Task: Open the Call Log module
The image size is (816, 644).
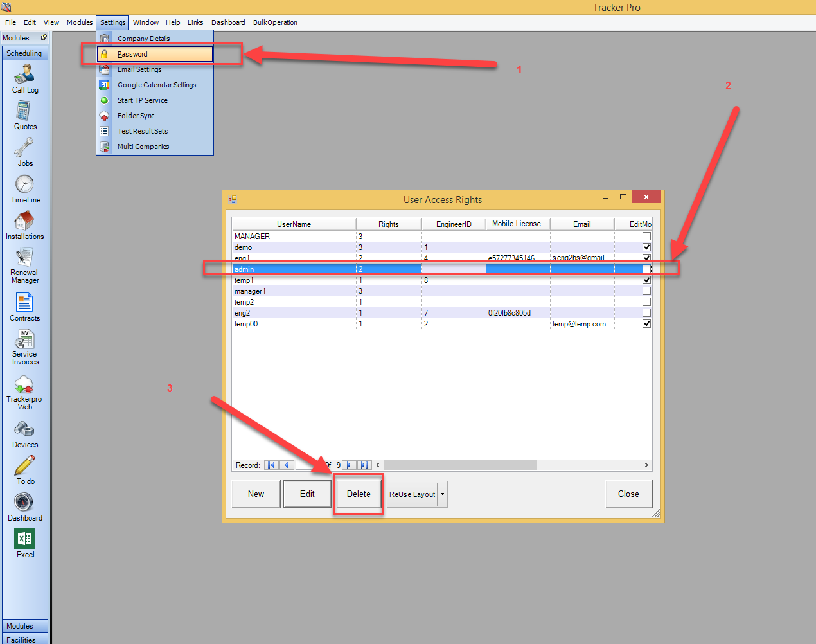Action: pos(24,80)
